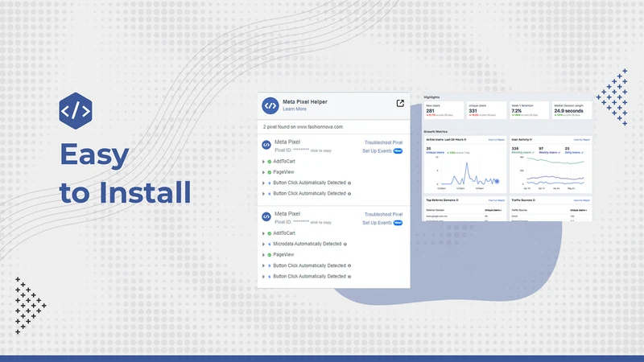Click green check beside lower pixel's PageView

coord(270,255)
